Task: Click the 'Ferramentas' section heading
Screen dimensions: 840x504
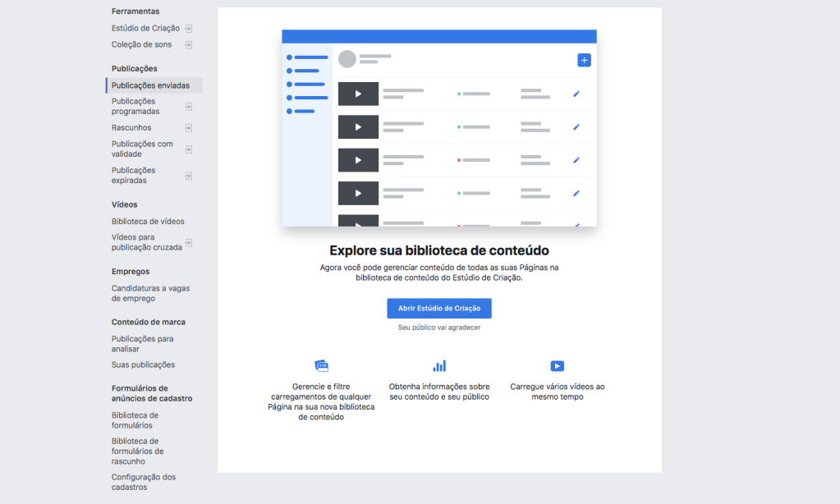Action: coord(135,11)
